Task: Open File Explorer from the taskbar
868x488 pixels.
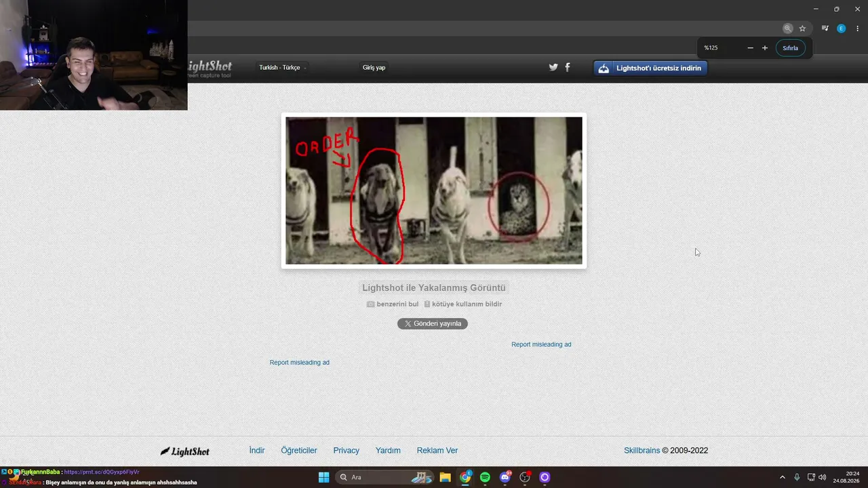Action: [445, 477]
